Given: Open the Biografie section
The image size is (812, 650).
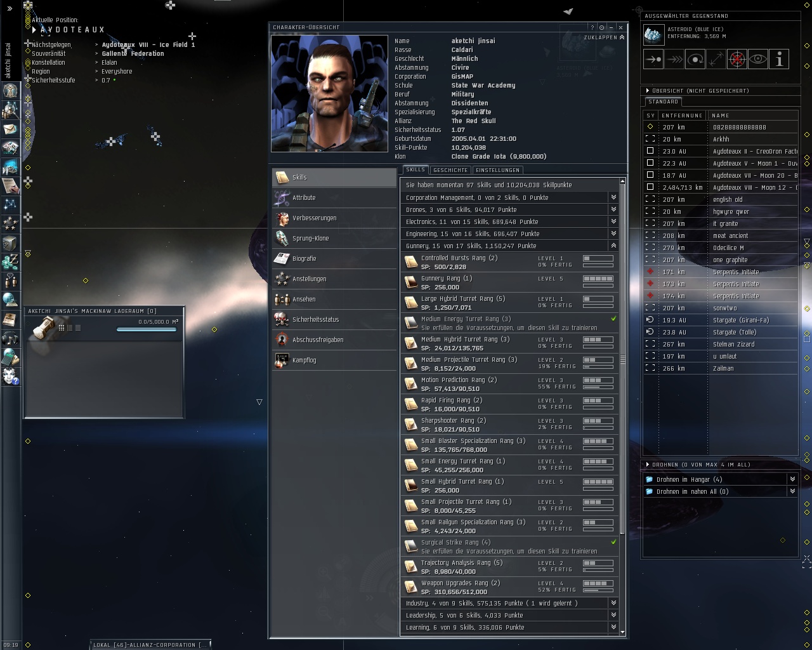Looking at the screenshot, I should tap(334, 258).
